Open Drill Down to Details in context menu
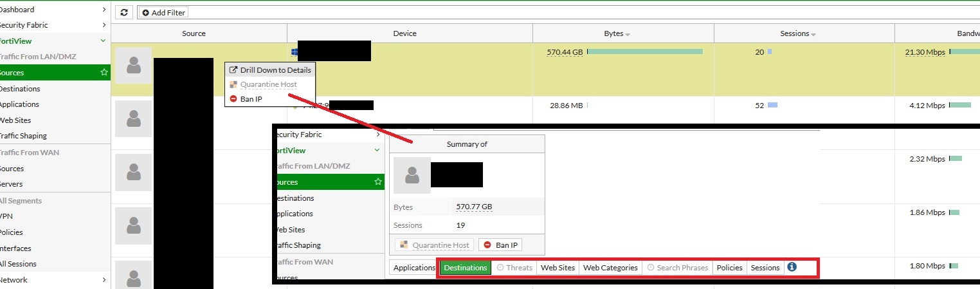980x289 pixels. 270,70
